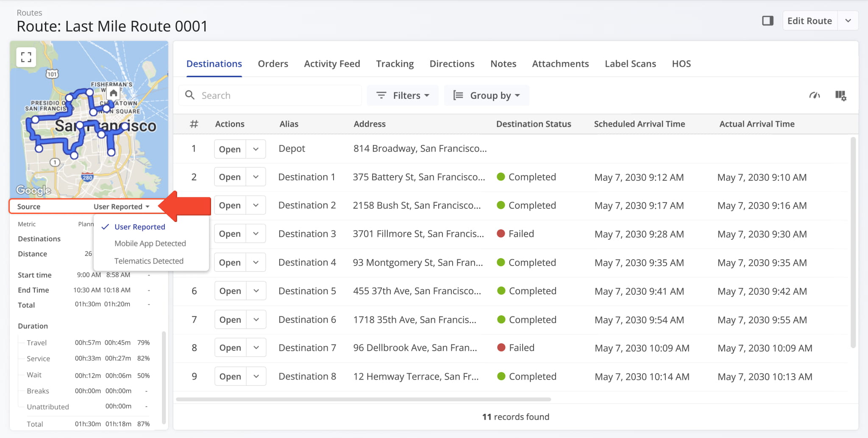
Task: Click the search magnifier icon
Action: click(x=190, y=95)
